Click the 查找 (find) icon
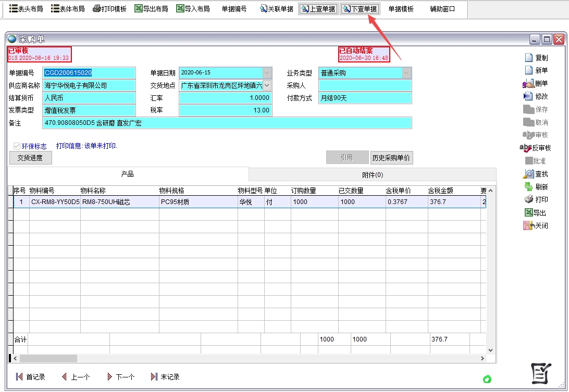569x392 pixels. point(528,174)
